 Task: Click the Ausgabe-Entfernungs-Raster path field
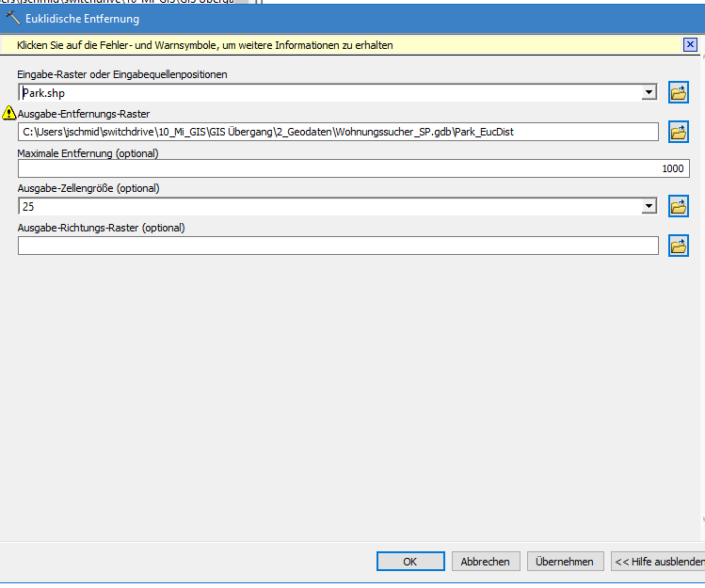click(337, 132)
